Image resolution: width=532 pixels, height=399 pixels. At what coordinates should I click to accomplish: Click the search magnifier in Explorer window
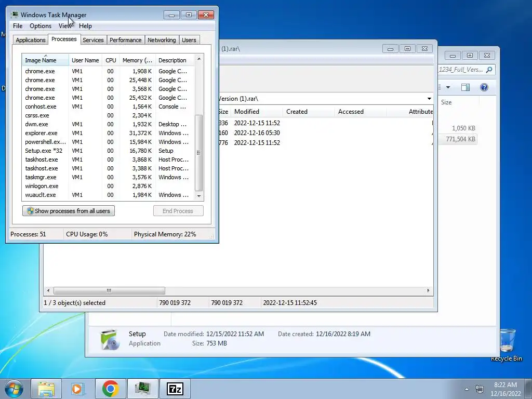pos(489,70)
